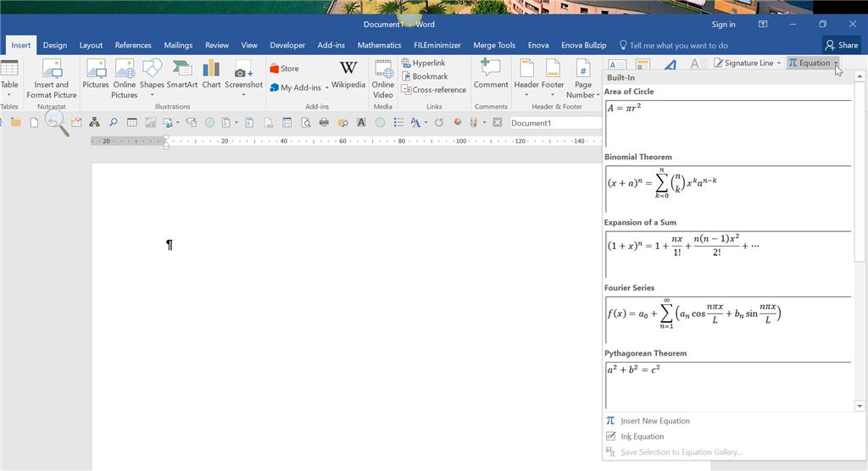Open the Pictures insert tool
868x471 pixels.
[x=95, y=75]
